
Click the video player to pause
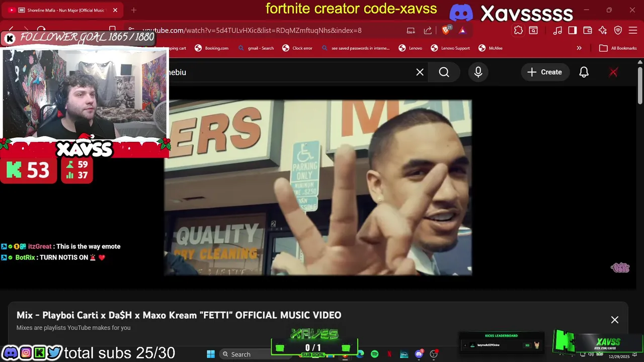pyautogui.click(x=318, y=188)
